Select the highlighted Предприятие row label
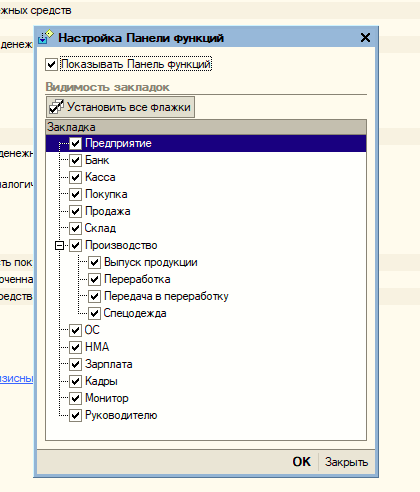 [118, 144]
